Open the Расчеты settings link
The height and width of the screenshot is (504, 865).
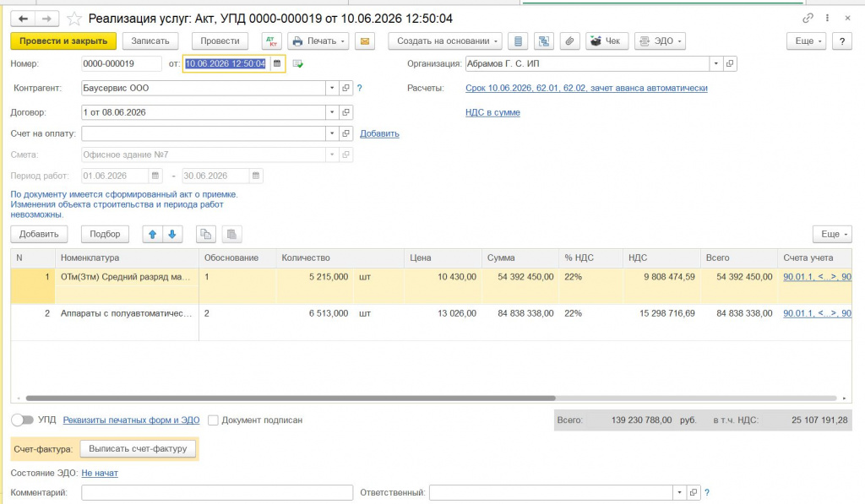[586, 89]
